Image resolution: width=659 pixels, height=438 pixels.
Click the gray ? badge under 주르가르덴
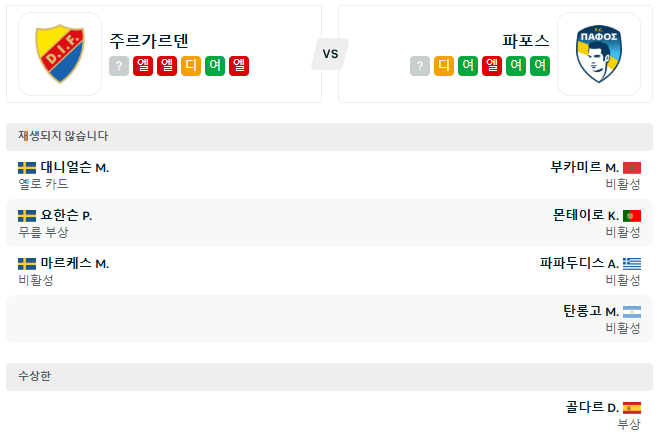(119, 66)
